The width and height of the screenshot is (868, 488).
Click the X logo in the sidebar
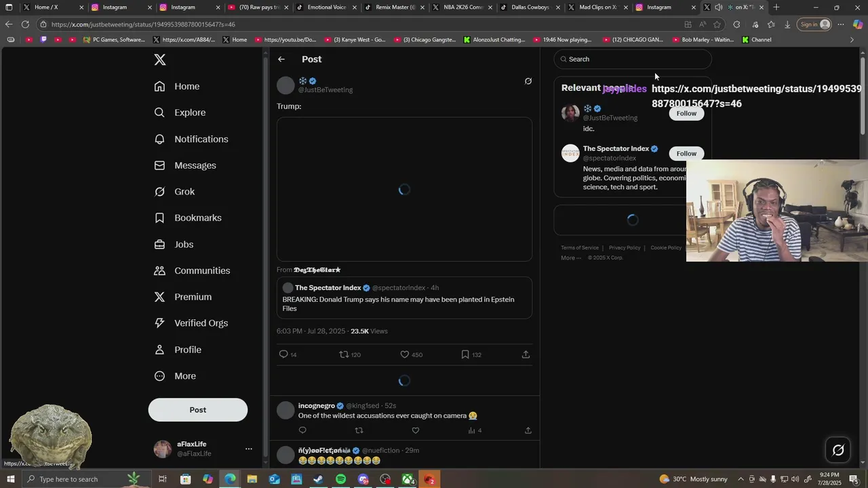tap(160, 60)
